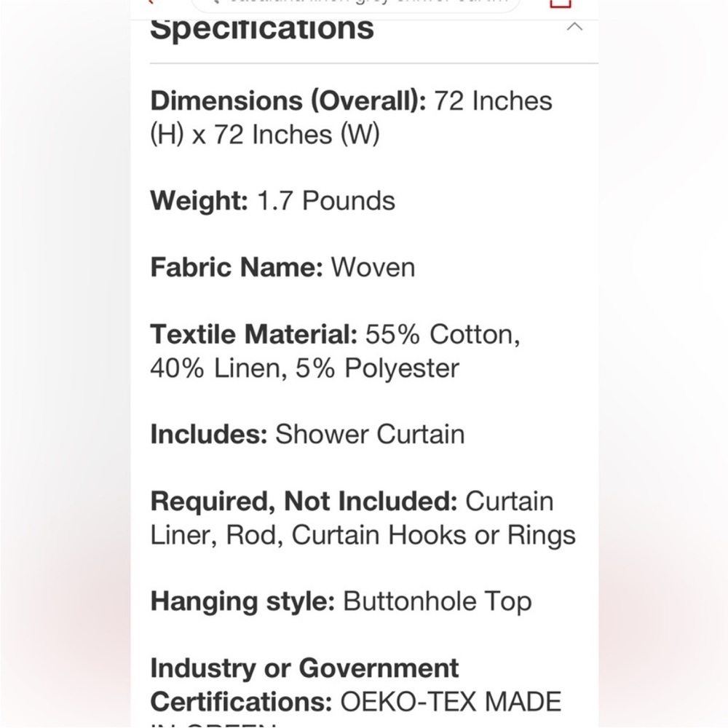
Task: Select the Includes label
Action: tap(209, 435)
